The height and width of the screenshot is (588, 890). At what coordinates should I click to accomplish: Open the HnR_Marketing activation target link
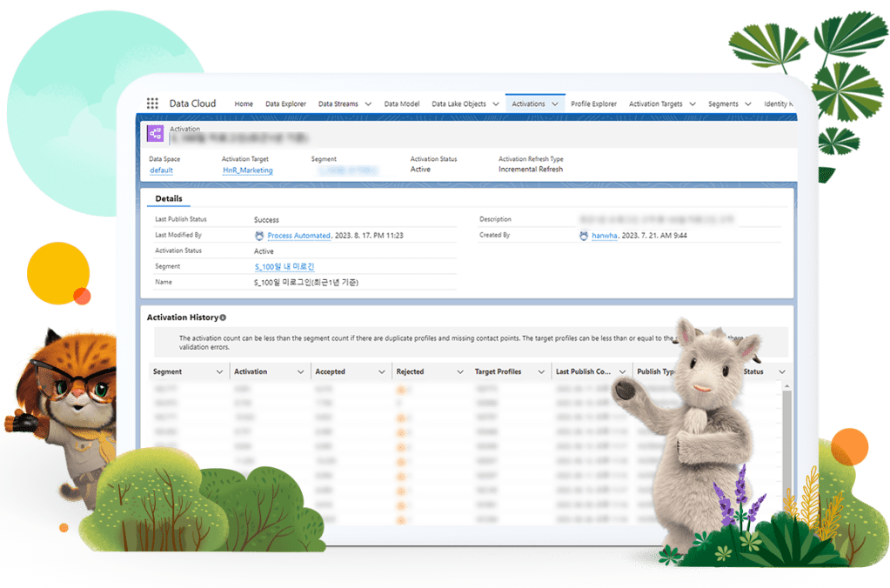pyautogui.click(x=247, y=170)
